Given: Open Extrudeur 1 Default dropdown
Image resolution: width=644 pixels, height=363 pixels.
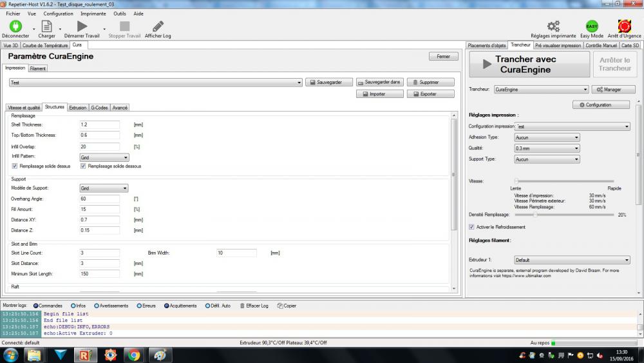Looking at the screenshot, I should 572,260.
